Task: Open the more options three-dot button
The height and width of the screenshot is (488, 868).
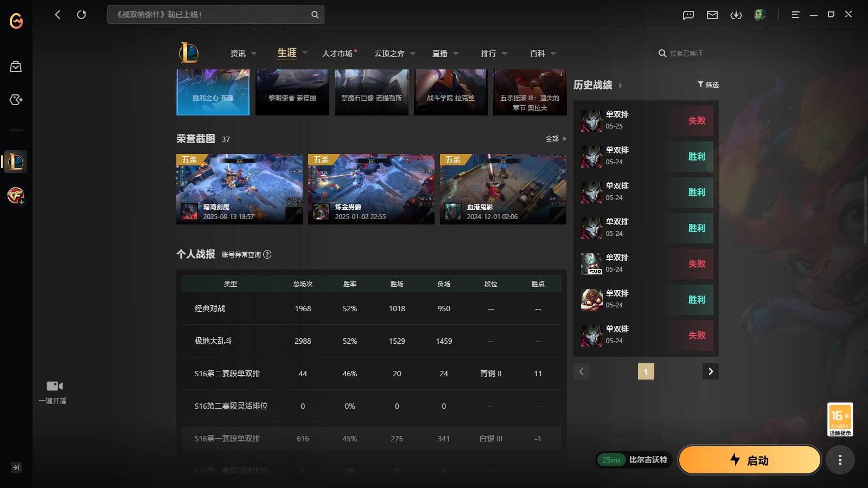Action: point(840,460)
